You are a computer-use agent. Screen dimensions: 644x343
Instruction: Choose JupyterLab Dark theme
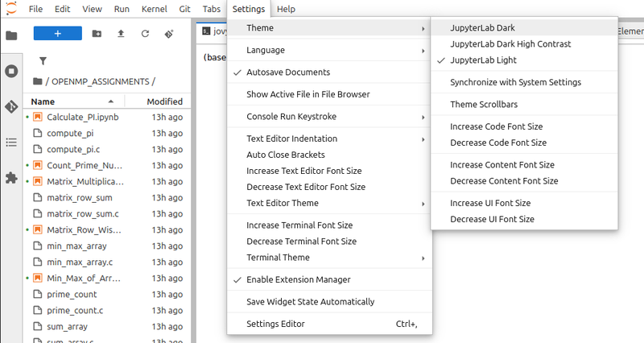click(483, 27)
